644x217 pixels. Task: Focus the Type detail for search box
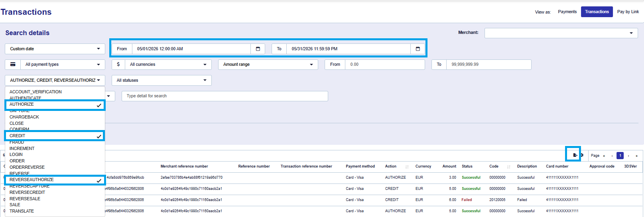[x=225, y=96]
